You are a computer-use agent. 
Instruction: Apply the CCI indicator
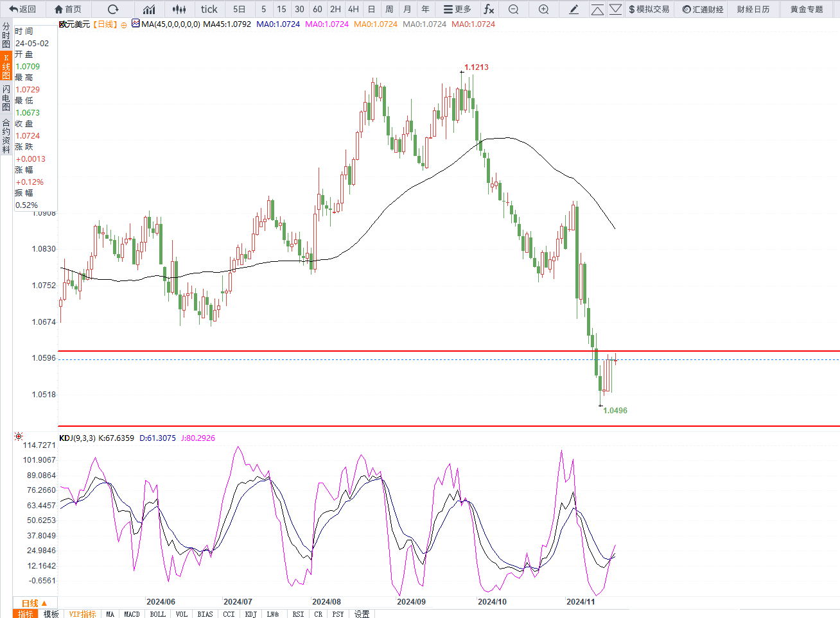(229, 614)
